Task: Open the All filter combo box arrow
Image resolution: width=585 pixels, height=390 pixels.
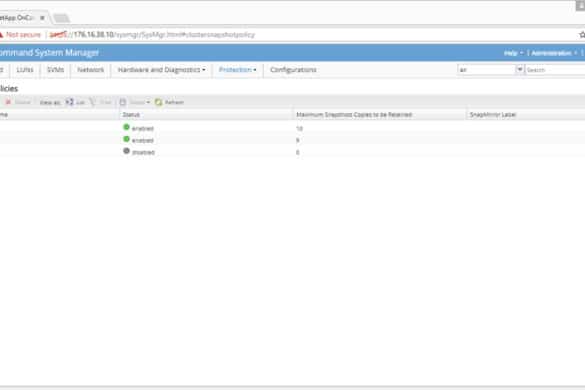Action: [x=520, y=69]
